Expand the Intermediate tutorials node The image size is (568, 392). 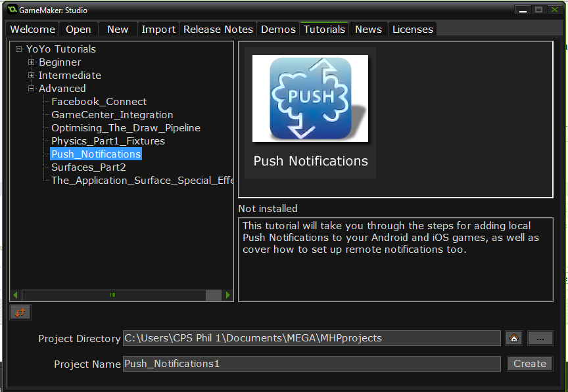[31, 76]
